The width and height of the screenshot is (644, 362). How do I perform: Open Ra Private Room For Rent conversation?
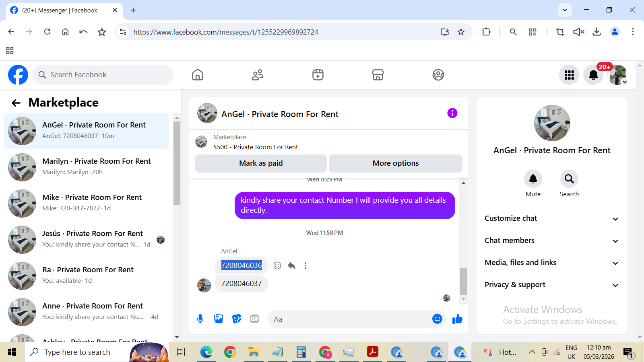pyautogui.click(x=86, y=276)
